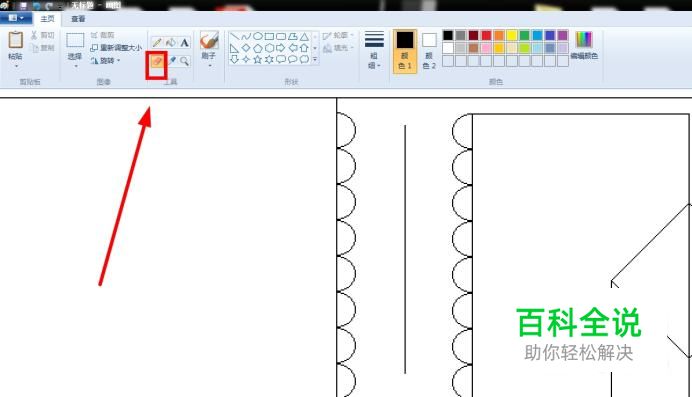692x397 pixels.
Task: Choose the Curve shape
Action: (x=246, y=36)
